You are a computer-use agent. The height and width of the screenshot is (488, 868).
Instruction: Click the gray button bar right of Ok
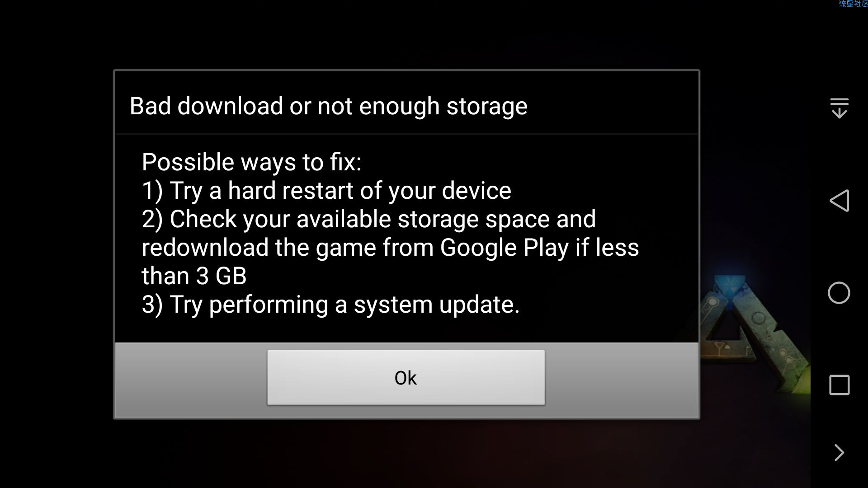(622, 380)
